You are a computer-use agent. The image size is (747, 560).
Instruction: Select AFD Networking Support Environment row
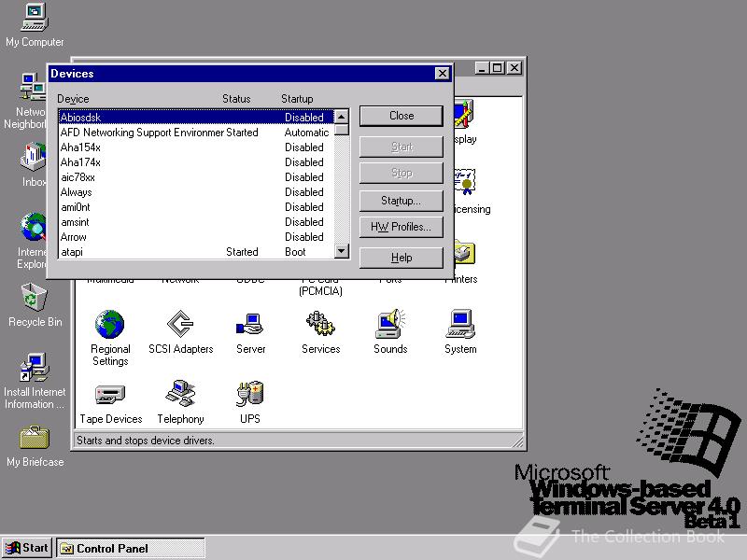click(x=196, y=133)
